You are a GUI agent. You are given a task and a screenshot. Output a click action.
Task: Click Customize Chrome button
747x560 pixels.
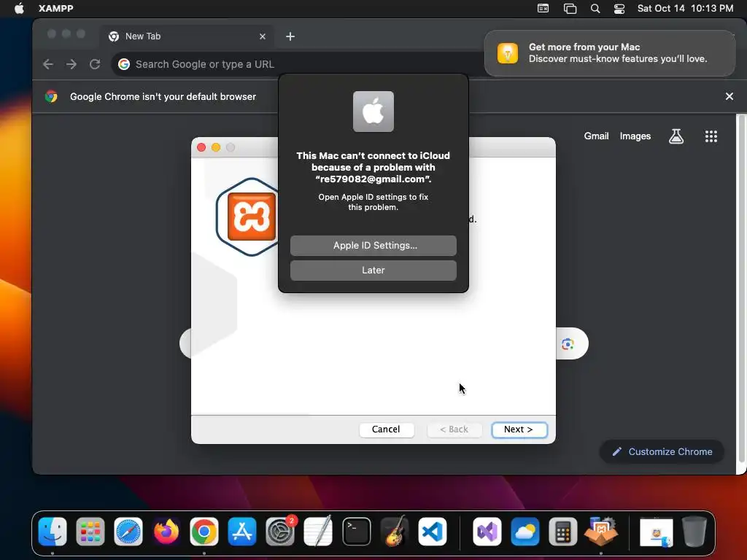tap(662, 451)
